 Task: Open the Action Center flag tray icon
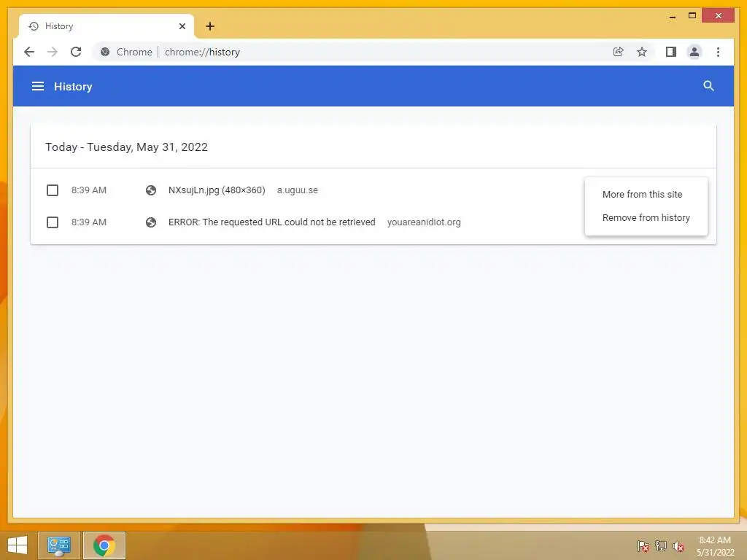pyautogui.click(x=643, y=545)
